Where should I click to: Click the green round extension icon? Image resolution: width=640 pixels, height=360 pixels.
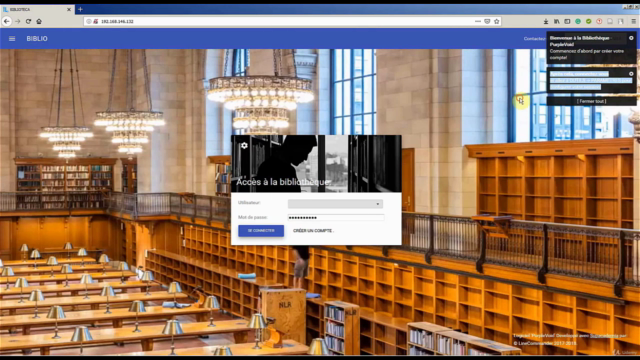578,21
